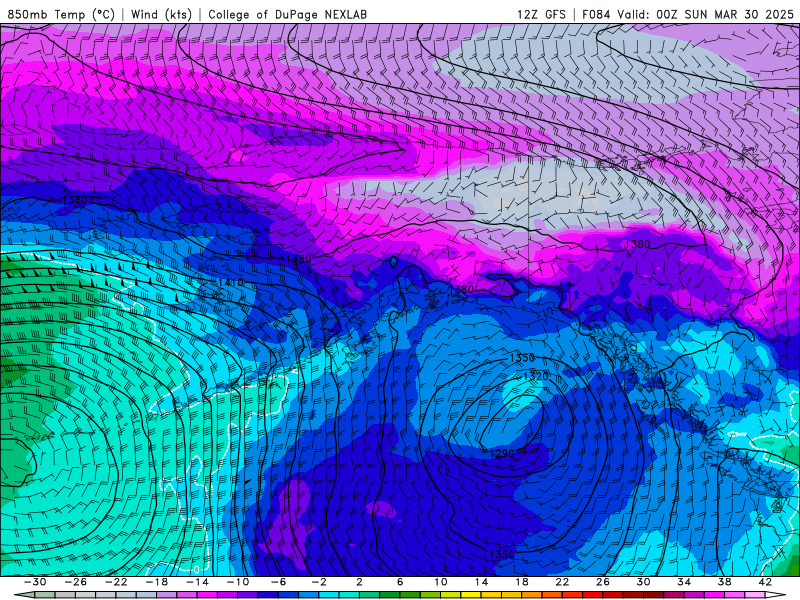
Task: Click the red colorbar swatch below 26
Action: click(593, 595)
